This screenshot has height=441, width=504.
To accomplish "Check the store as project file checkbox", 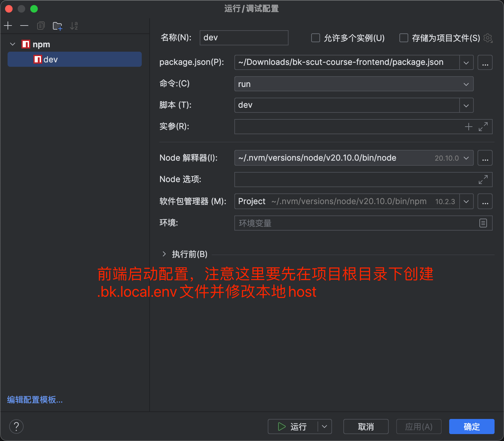I will pos(404,38).
